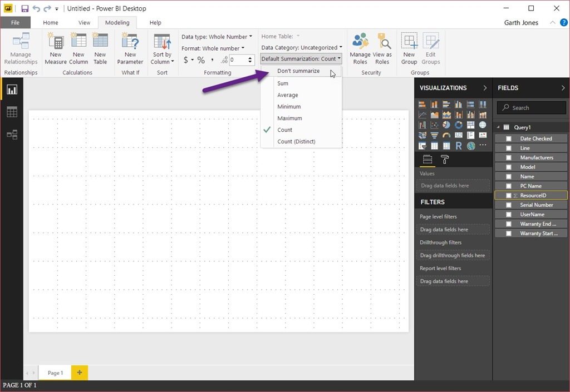Select the clustered bar chart visual
This screenshot has height=392, width=570.
(446, 105)
